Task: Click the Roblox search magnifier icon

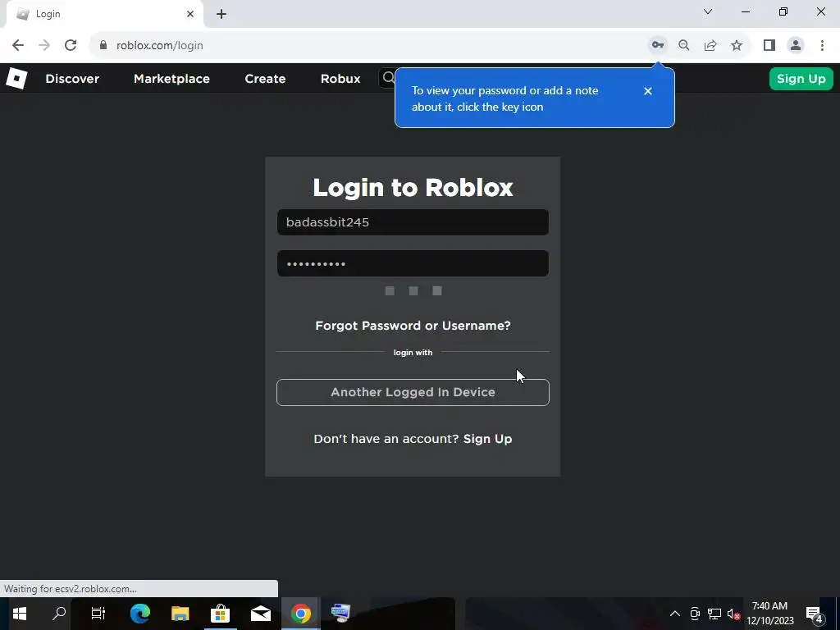Action: 389,78
